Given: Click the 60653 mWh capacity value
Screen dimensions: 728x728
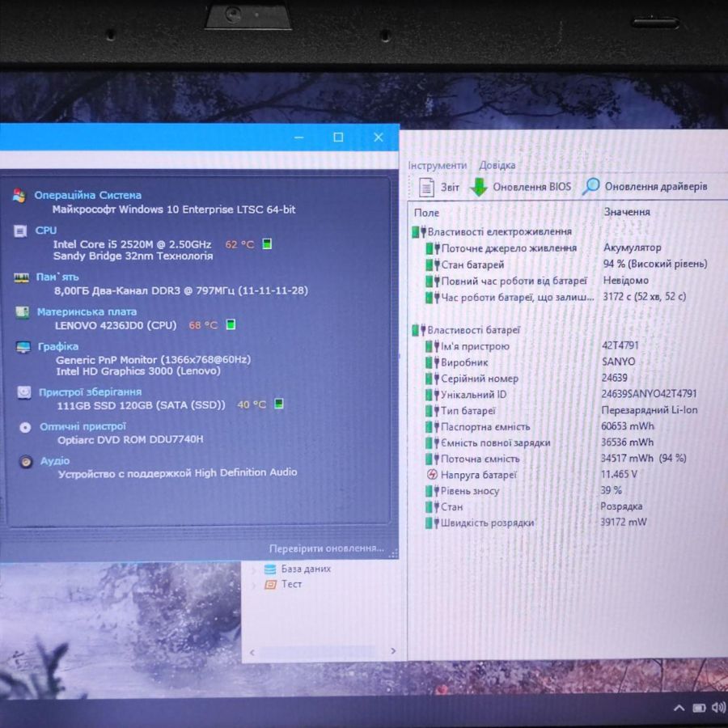Looking at the screenshot, I should tap(627, 425).
